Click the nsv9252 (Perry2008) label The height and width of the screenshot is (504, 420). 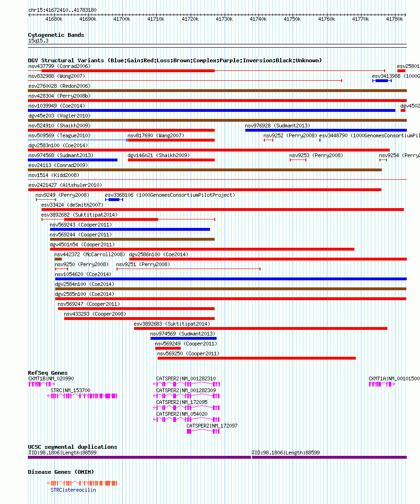[x=290, y=135]
